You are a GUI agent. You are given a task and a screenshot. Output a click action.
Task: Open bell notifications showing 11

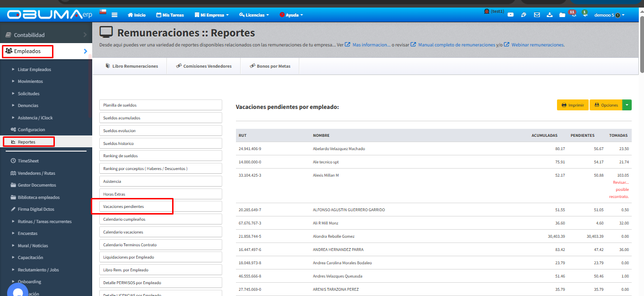(573, 13)
